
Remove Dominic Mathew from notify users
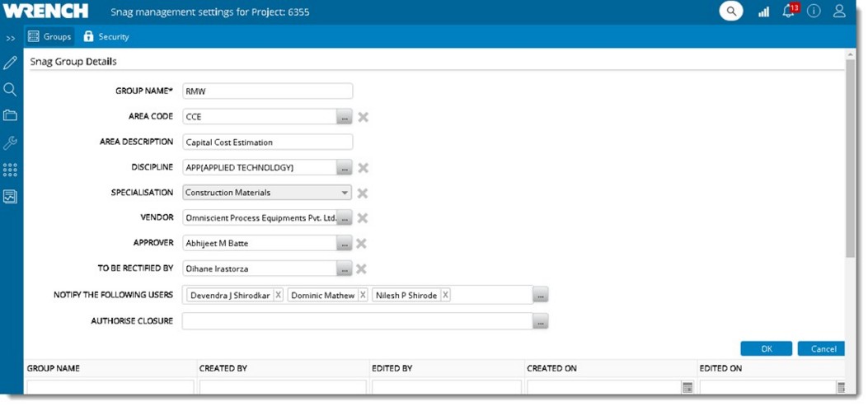coord(362,295)
